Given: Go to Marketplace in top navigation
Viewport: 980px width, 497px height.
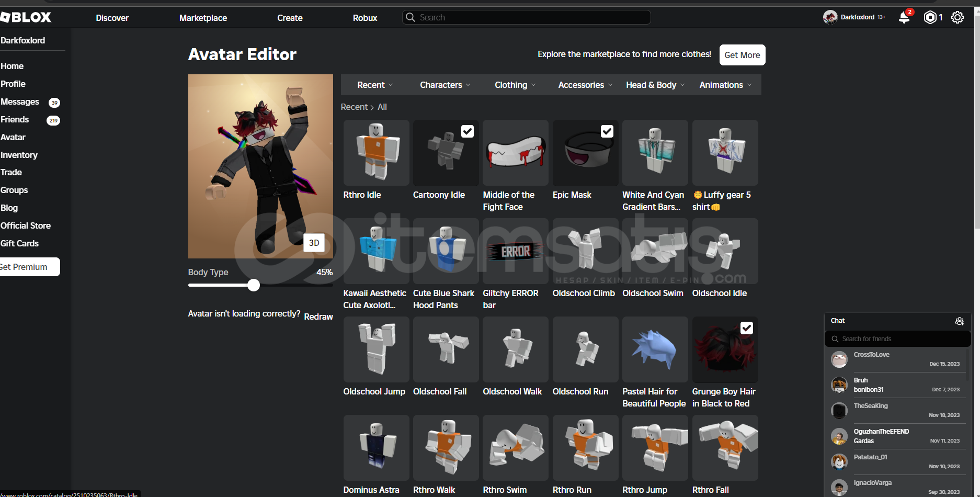Looking at the screenshot, I should (x=203, y=18).
